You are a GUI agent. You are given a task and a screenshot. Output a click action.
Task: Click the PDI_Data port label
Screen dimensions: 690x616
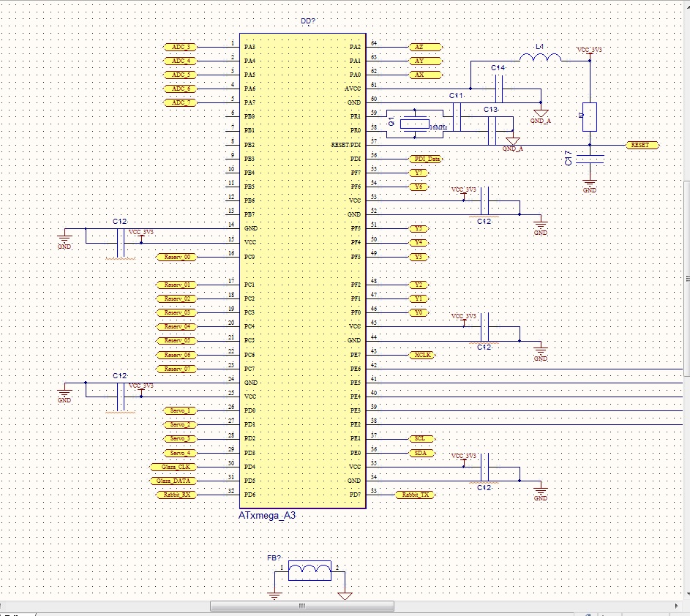(424, 158)
